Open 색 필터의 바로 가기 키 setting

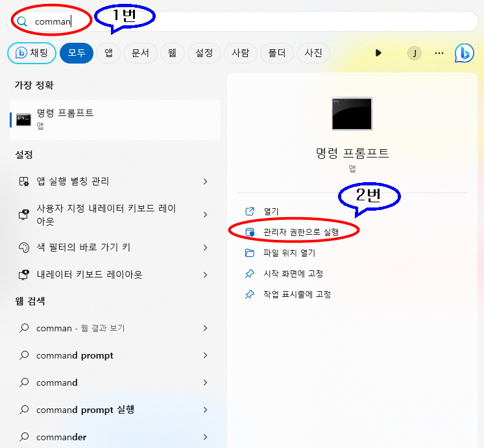115,248
